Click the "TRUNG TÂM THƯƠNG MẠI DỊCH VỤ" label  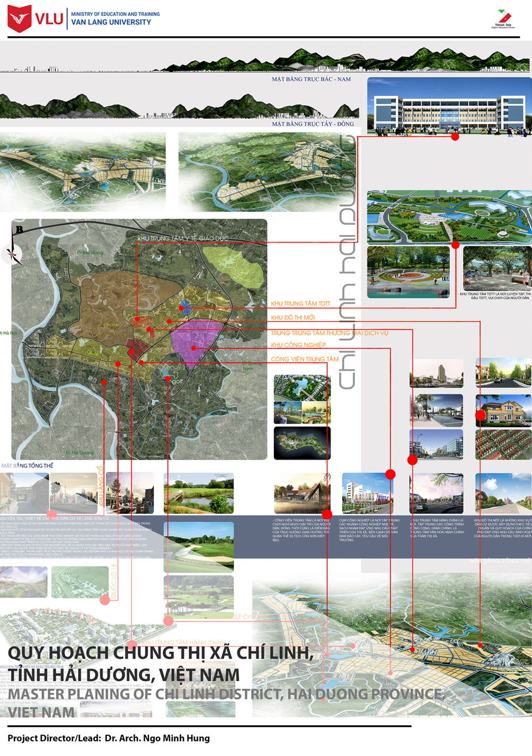pos(330,333)
